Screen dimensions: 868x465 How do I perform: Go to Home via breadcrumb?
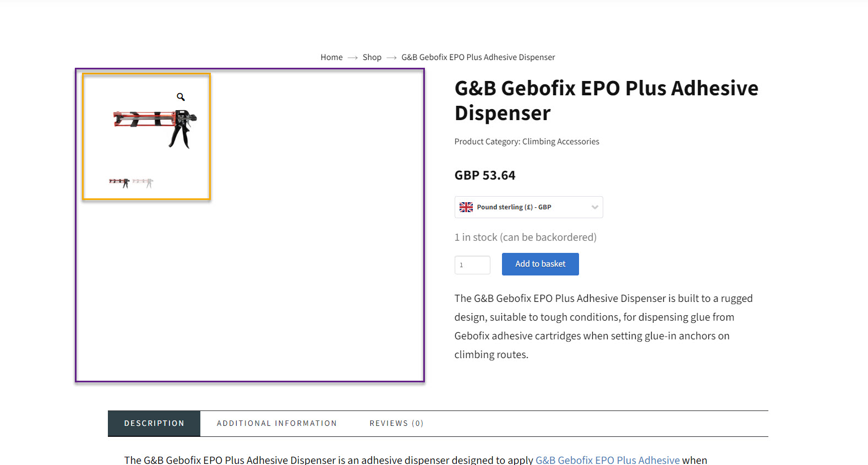click(331, 57)
